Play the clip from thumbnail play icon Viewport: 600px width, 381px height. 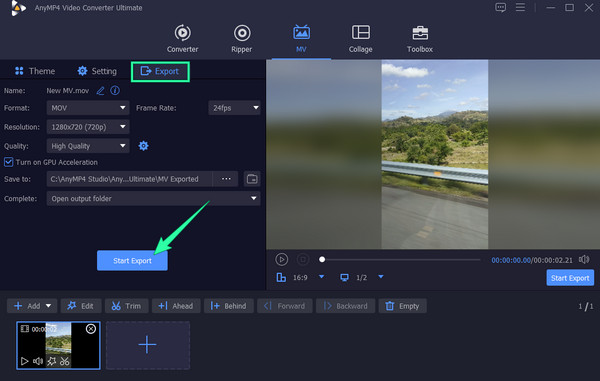[24, 361]
